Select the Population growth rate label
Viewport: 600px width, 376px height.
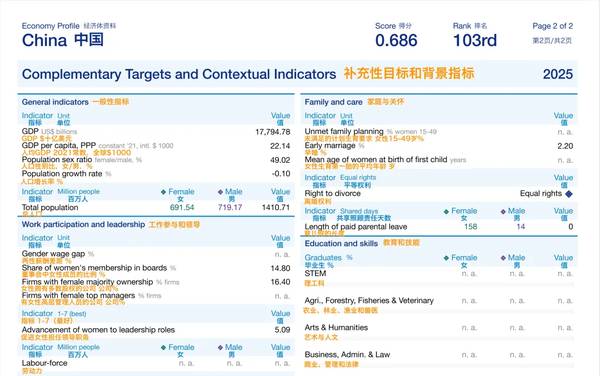[62, 174]
